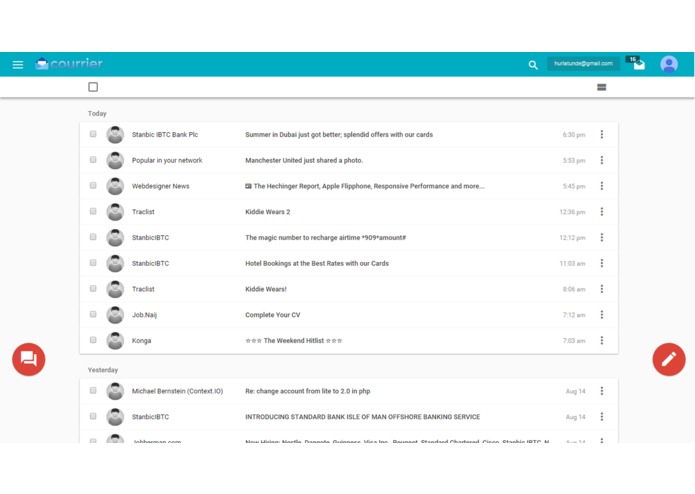Check the Kiddie Wears 2 email checkbox
This screenshot has height=494, width=695.
(x=93, y=211)
